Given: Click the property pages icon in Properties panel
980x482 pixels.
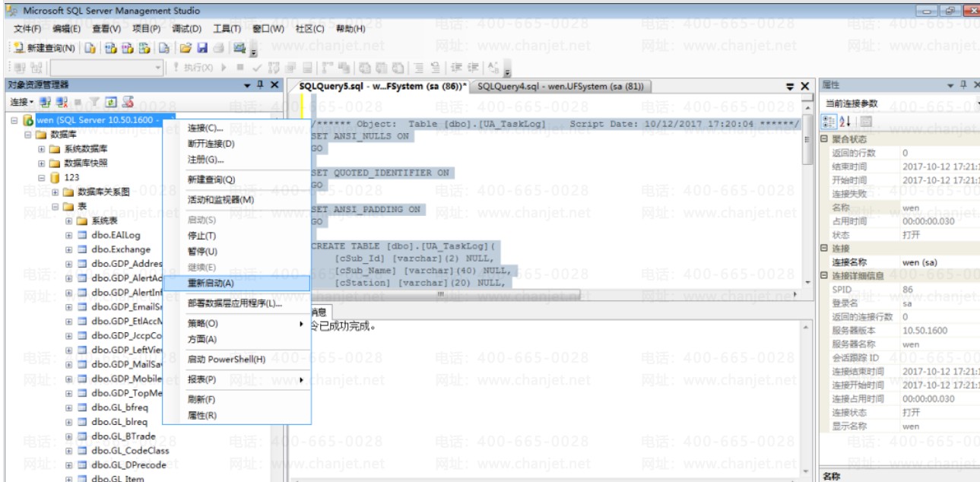Looking at the screenshot, I should click(866, 122).
